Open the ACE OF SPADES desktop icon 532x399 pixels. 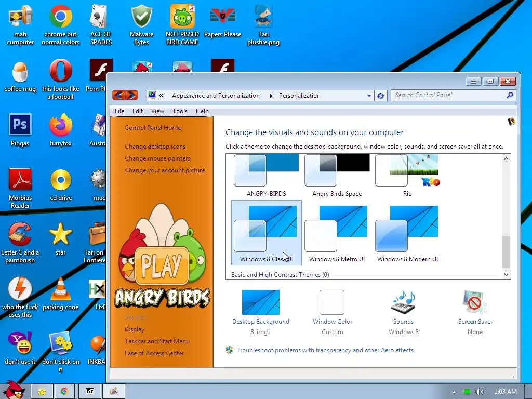101,25
